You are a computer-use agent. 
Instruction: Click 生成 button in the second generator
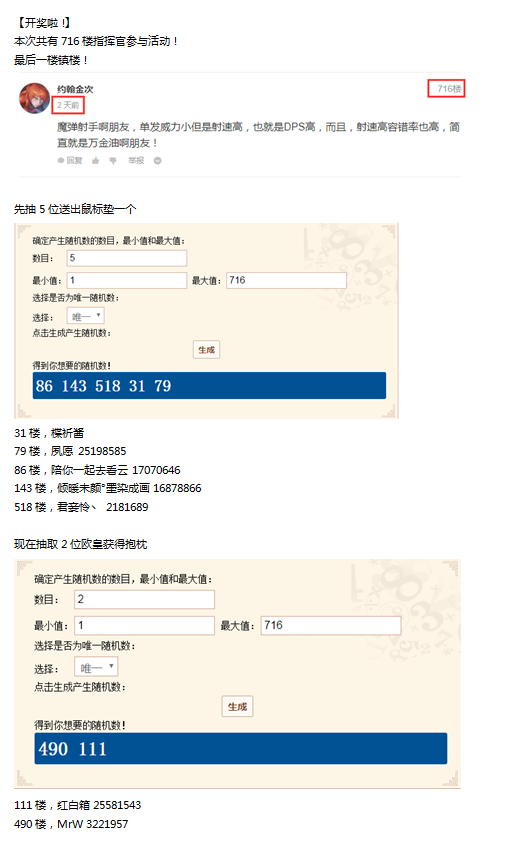click(237, 706)
